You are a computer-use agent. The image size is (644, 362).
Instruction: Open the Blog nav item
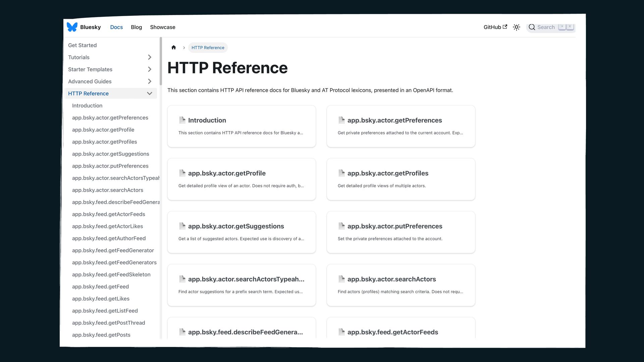136,27
